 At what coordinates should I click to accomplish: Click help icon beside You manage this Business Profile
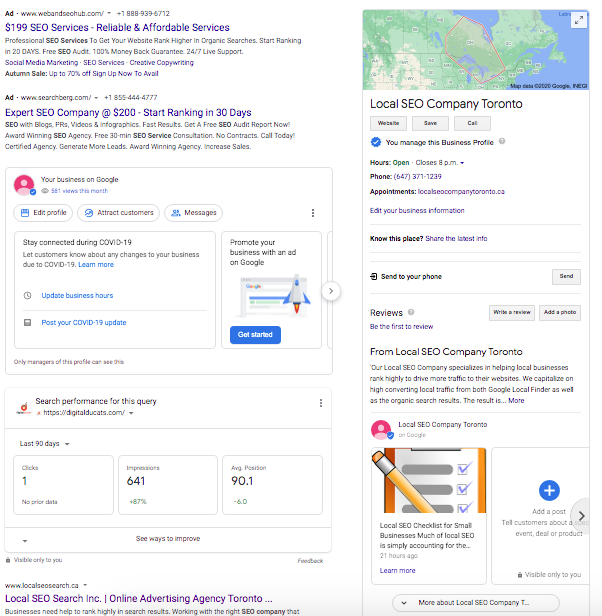coord(502,141)
